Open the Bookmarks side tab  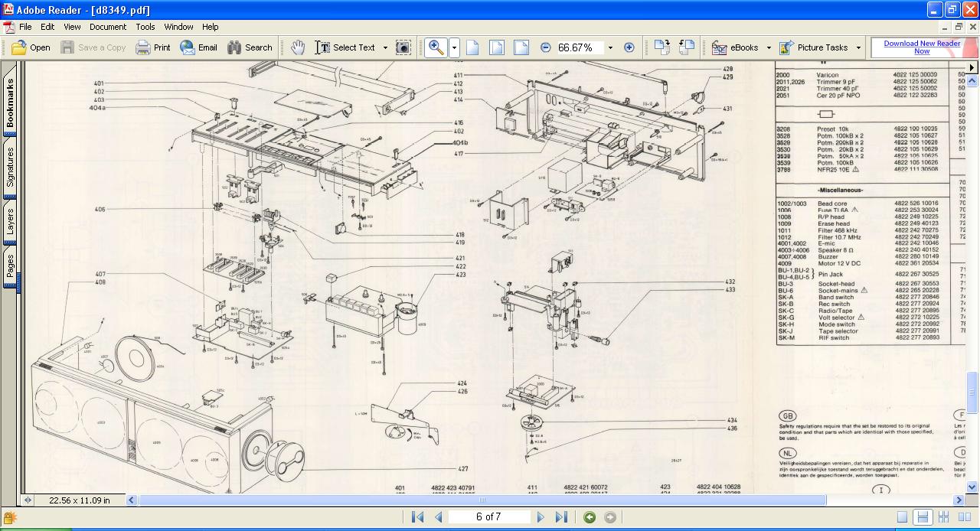[11, 103]
